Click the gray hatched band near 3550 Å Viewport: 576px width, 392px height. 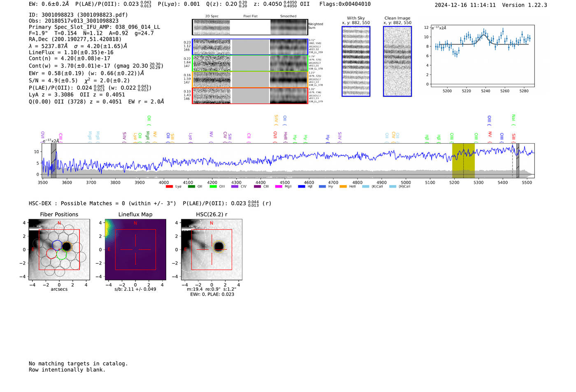pyautogui.click(x=53, y=160)
